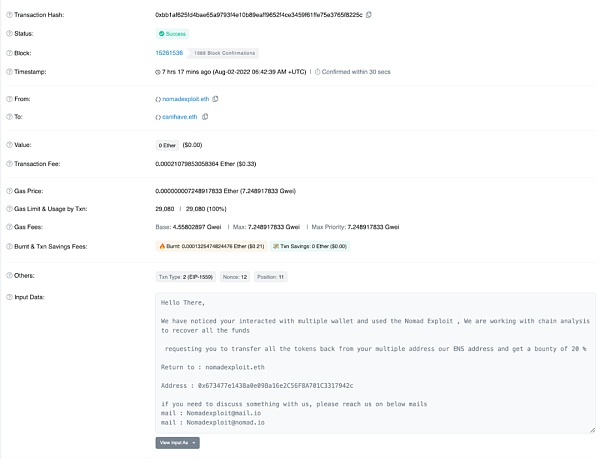The height and width of the screenshot is (459, 600).
Task: Expand the View Input As dropdown
Action: click(x=178, y=442)
